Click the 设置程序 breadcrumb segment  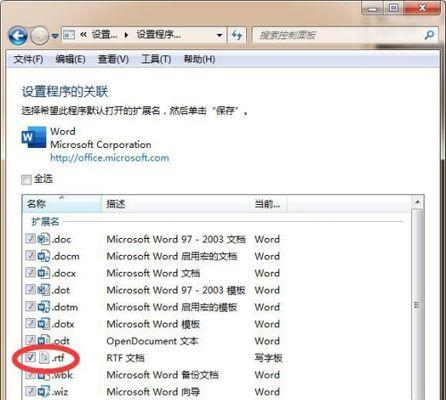click(159, 35)
